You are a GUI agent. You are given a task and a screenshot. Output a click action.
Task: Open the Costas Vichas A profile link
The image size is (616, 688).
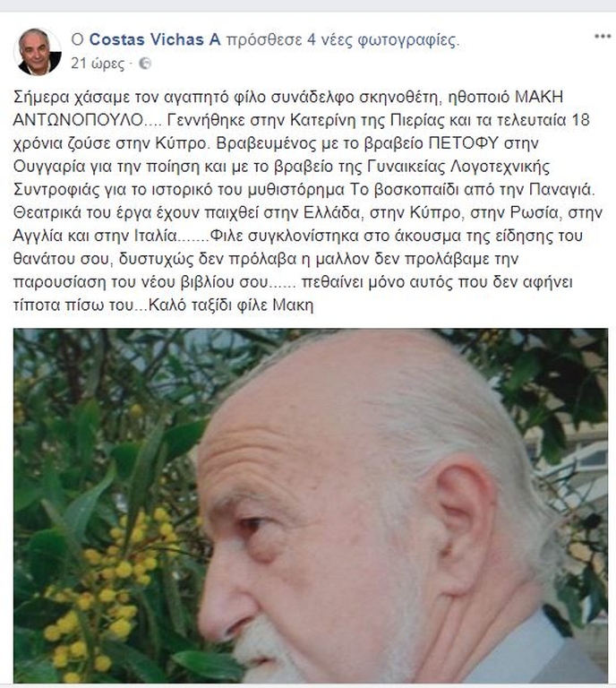(x=155, y=39)
